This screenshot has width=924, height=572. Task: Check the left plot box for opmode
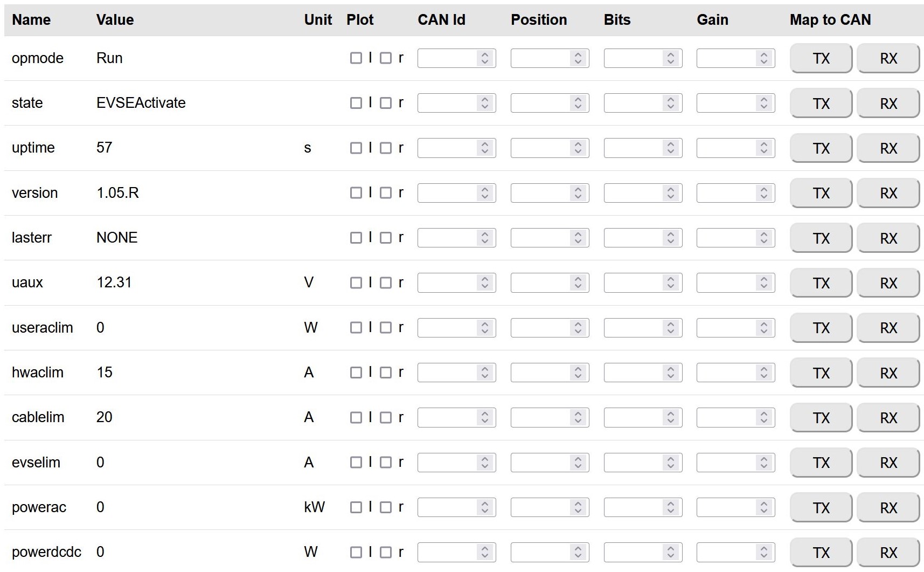(x=356, y=58)
